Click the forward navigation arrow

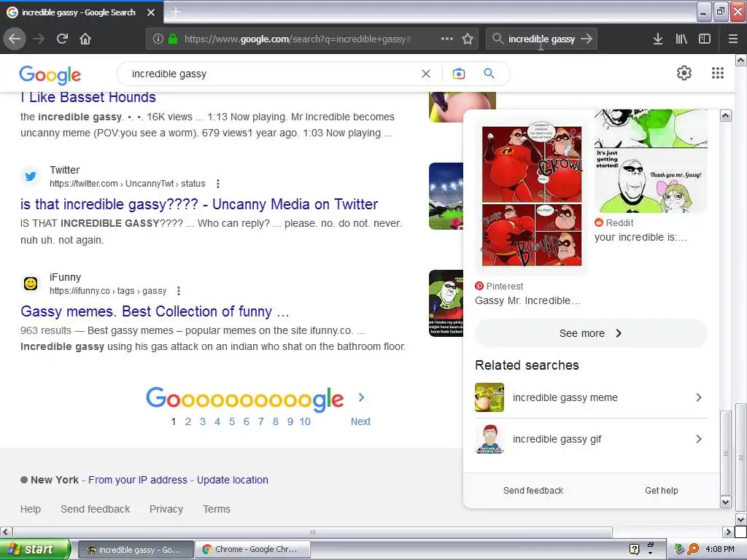point(39,39)
